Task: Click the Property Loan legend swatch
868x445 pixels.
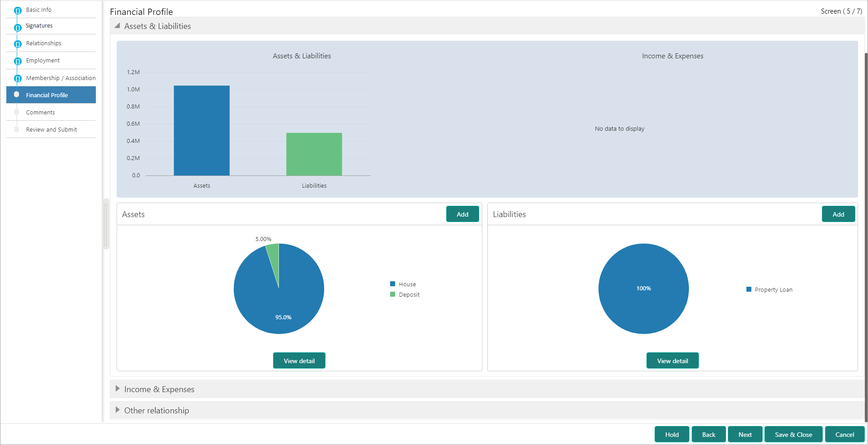Action: (x=749, y=289)
